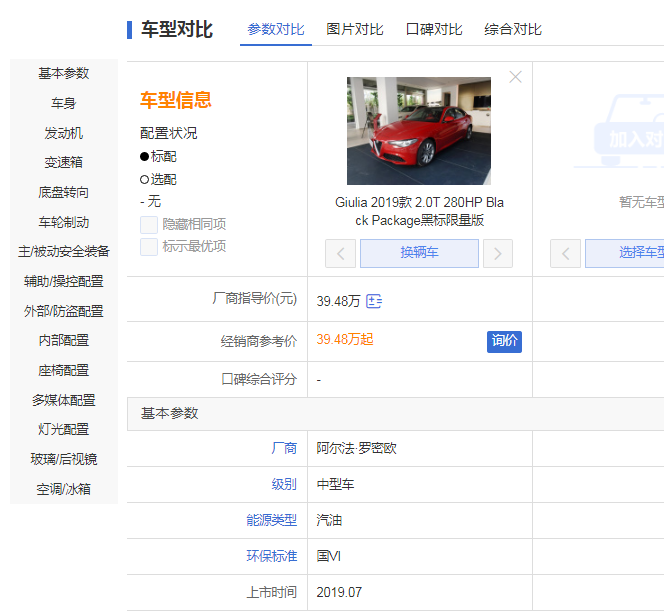Navigate to 座椅配置 in the sidebar

click(64, 370)
